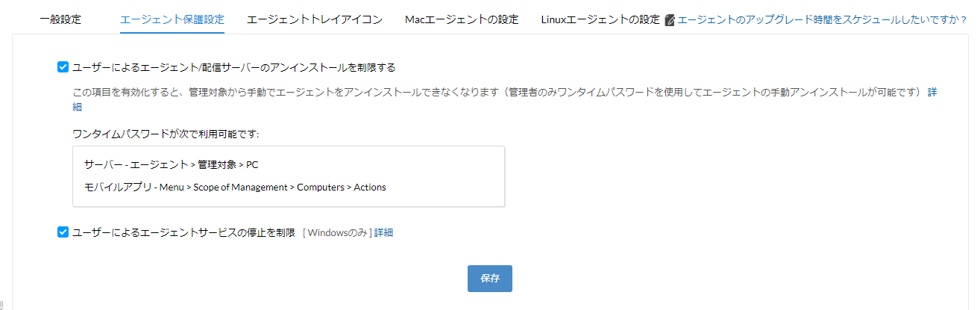Select the エージェント保護設定 tab
The image size is (980, 310).
172,19
